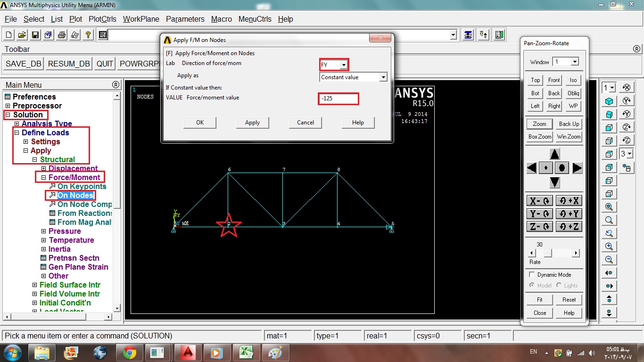Select On Keypoints in the tree
Viewport: 644px width, 362px height.
click(82, 187)
